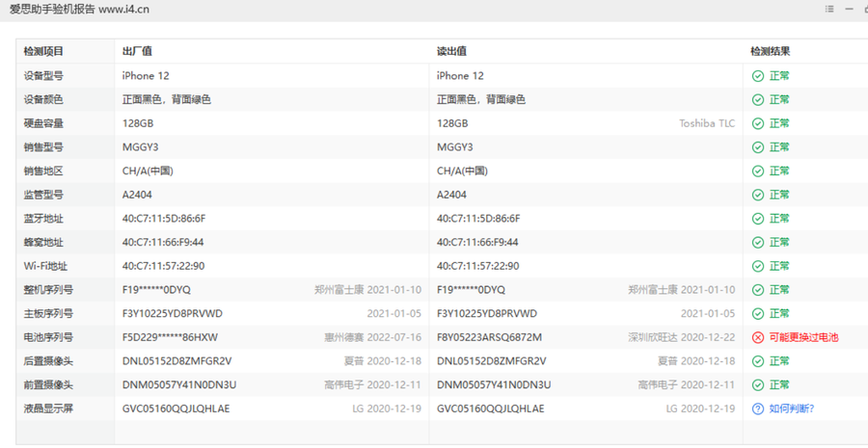Click the 检测项目 column header
The image size is (868, 448).
tap(43, 51)
